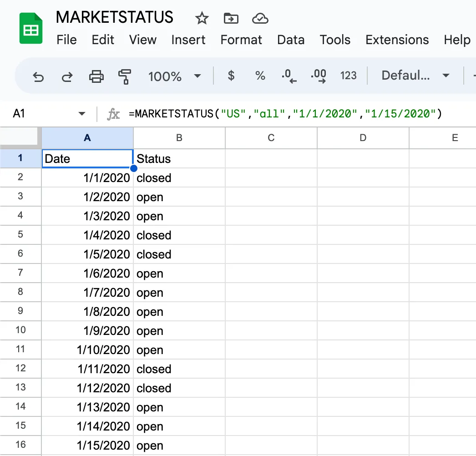476x456 pixels.
Task: Open more number formats 123
Action: [348, 76]
